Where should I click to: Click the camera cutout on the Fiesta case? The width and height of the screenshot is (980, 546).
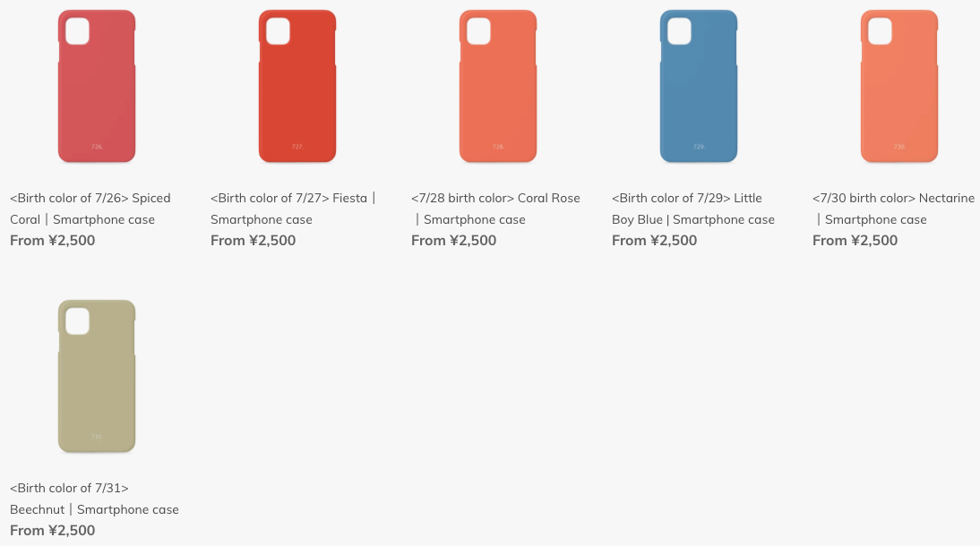pos(278,31)
